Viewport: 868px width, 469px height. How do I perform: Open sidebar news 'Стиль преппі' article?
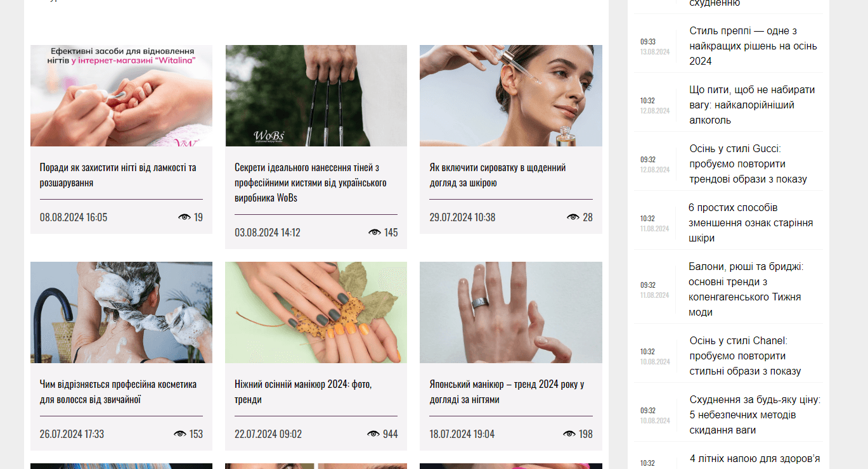pyautogui.click(x=753, y=46)
